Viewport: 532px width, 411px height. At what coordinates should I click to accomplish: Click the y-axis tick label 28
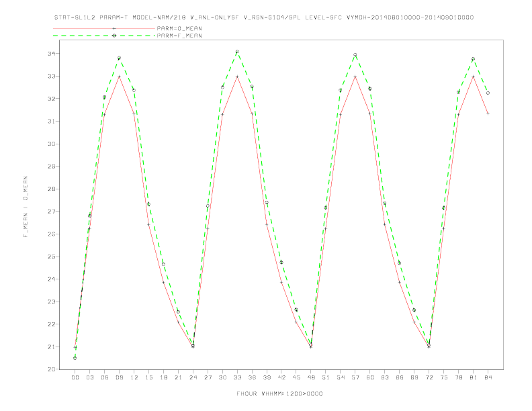[x=51, y=189]
